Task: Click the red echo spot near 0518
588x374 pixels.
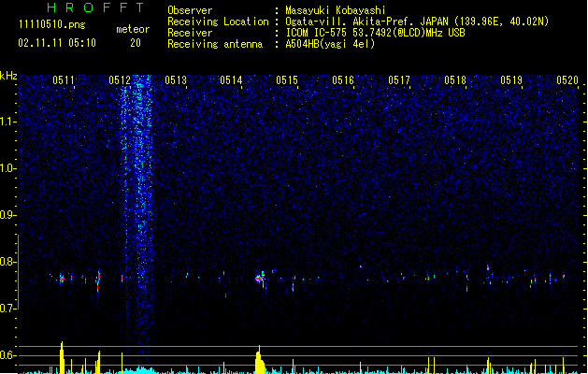Action: click(487, 267)
